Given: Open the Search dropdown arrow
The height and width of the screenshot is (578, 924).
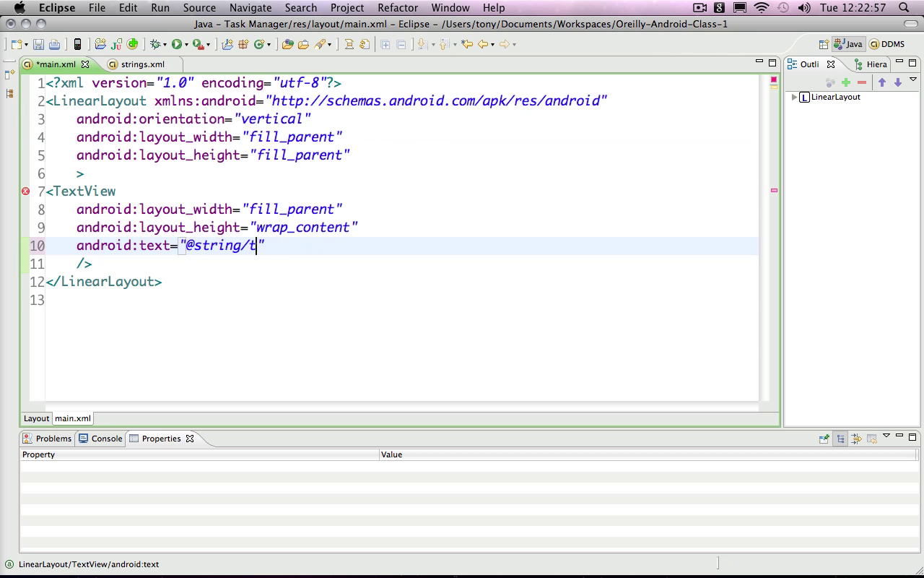Looking at the screenshot, I should click(329, 45).
